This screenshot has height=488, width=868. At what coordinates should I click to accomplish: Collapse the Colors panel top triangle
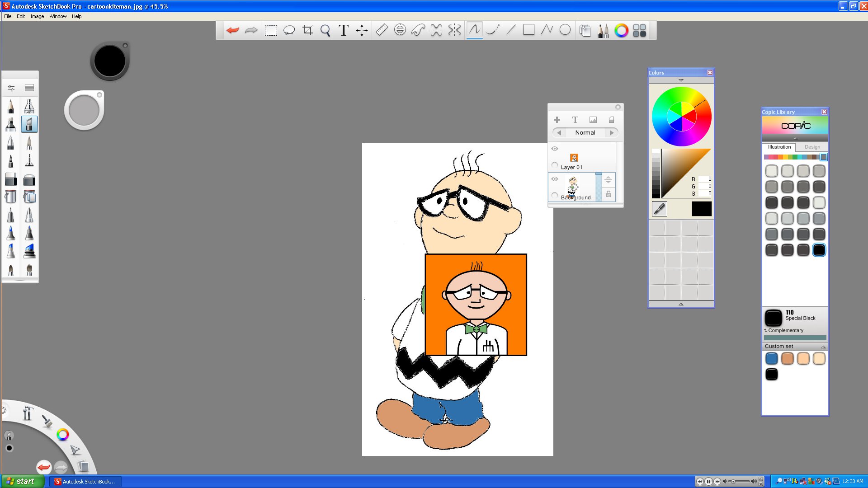(x=681, y=80)
